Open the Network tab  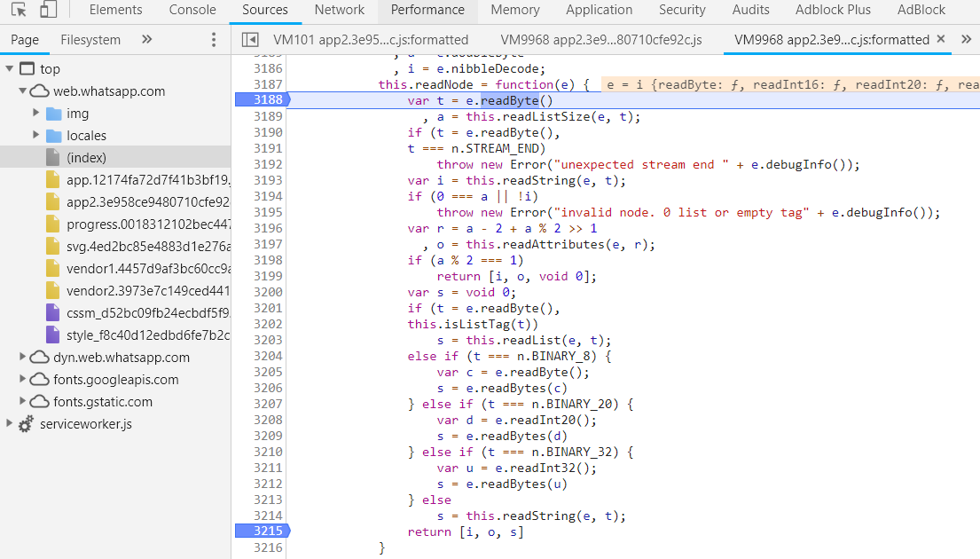[x=340, y=10]
